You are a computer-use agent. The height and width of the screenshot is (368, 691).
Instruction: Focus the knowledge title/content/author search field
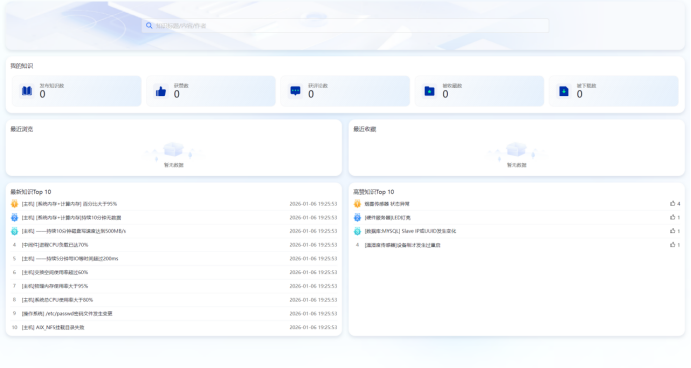345,26
